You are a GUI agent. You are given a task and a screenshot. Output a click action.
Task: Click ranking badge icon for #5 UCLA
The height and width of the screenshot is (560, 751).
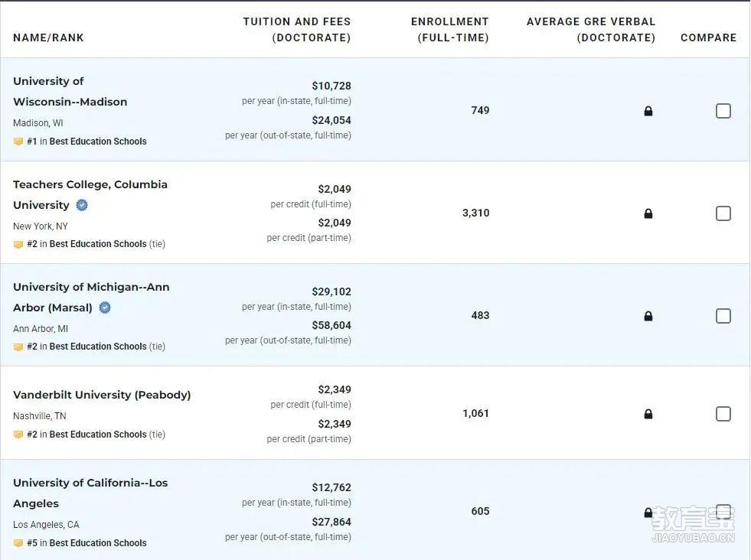[18, 542]
